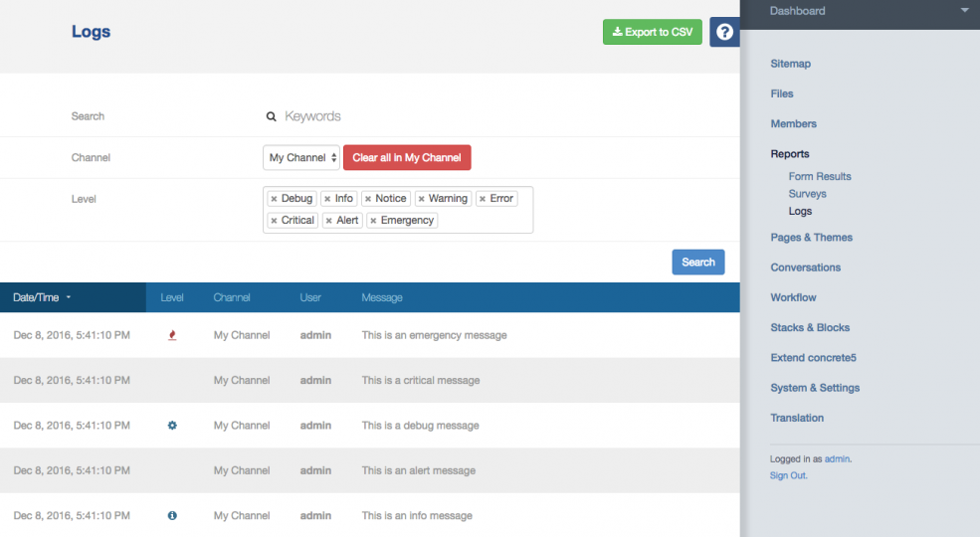Open Form Results under Reports

pos(820,176)
